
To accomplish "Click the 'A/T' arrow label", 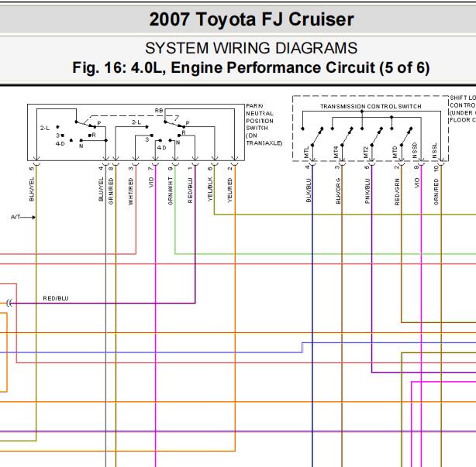I will (x=16, y=217).
